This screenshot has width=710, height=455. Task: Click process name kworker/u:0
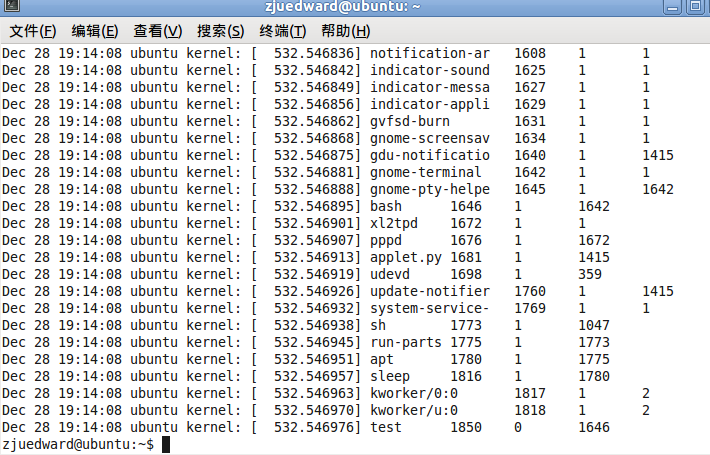pos(414,410)
